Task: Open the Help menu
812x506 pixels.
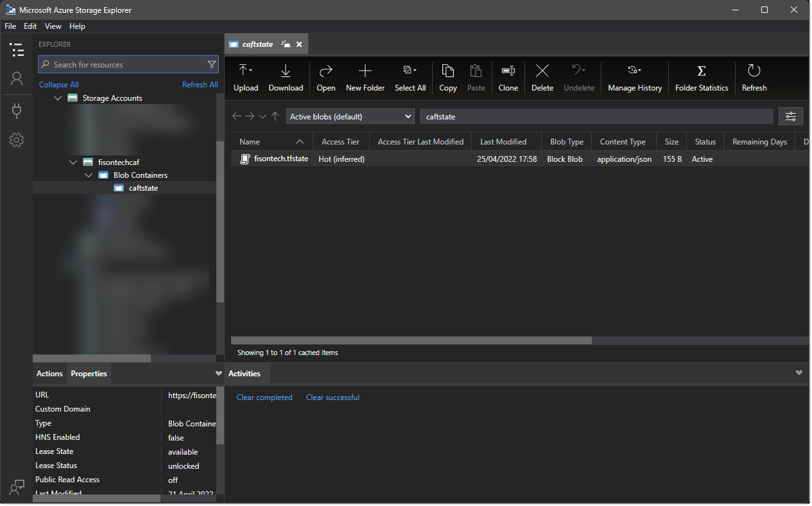Action: click(77, 26)
